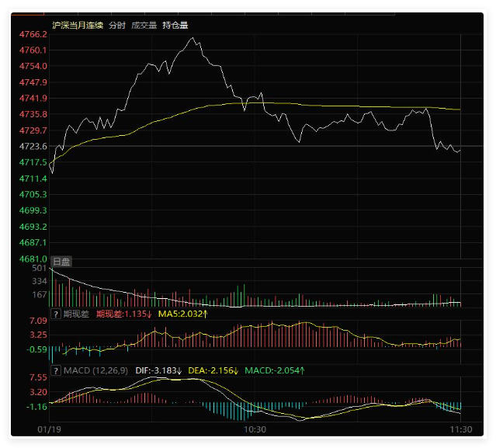Open the 持仓量 tab
Viewport: 496px width, 448px height.
[x=175, y=25]
